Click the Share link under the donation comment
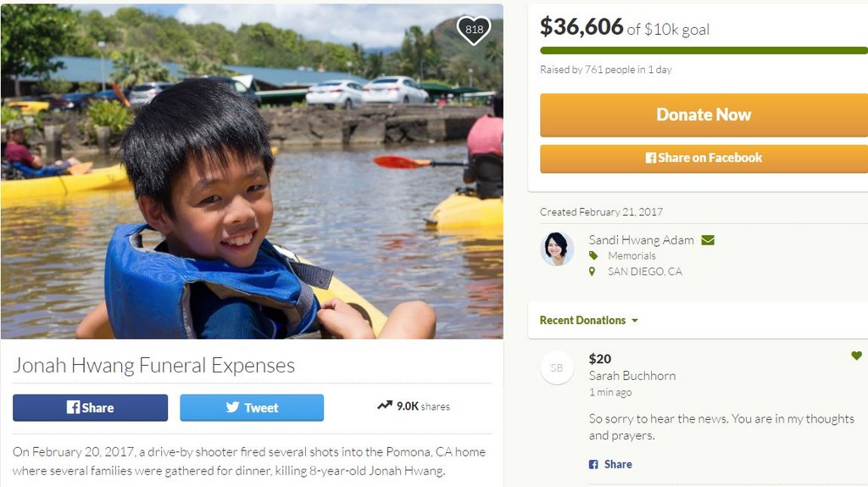The image size is (868, 487). [610, 464]
